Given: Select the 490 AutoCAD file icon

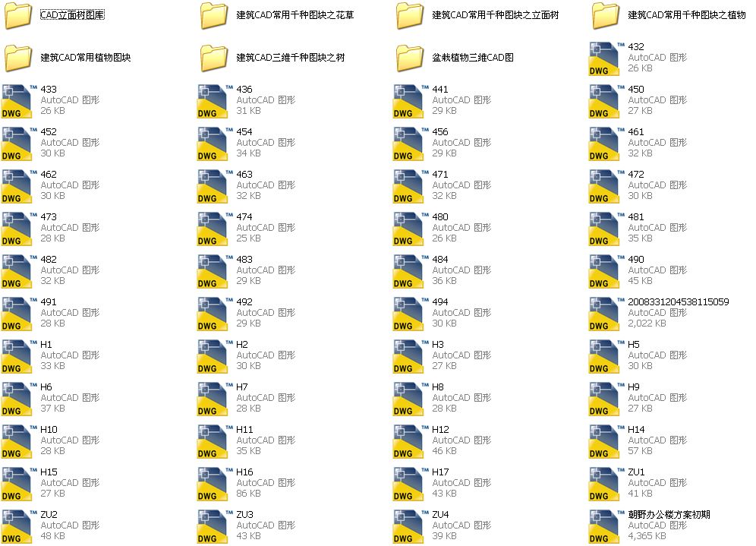Looking at the screenshot, I should point(604,272).
